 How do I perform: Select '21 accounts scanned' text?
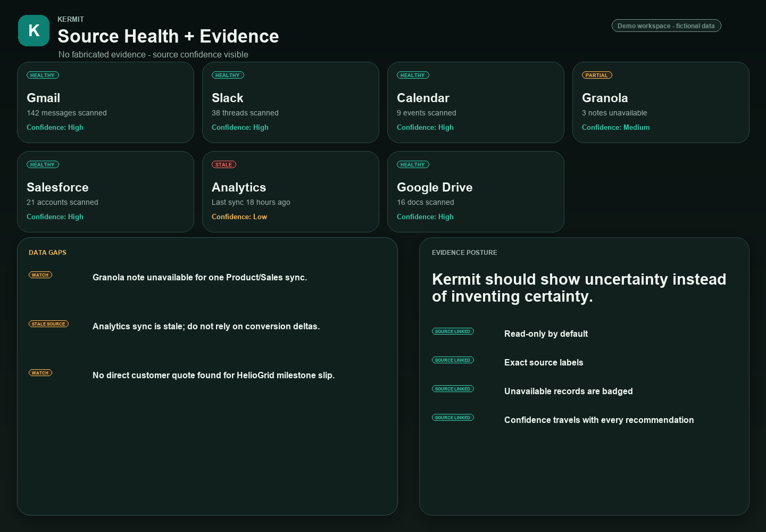(x=62, y=202)
